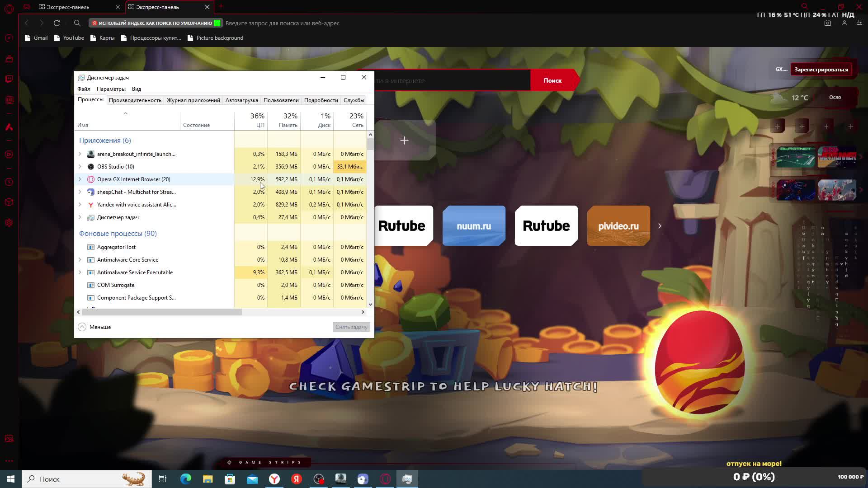Screen dimensions: 868x488
Task: Open new tab with red plus icon
Action: point(221,6)
